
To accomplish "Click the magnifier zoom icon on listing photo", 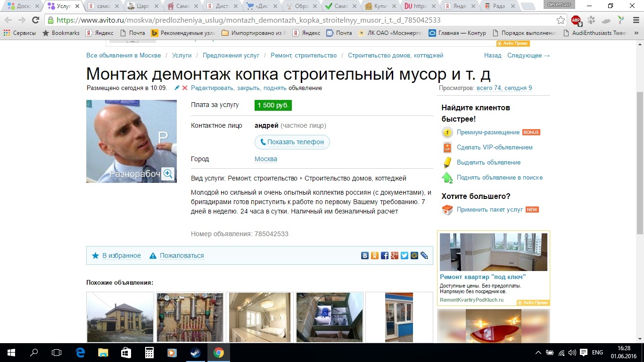I will [x=168, y=174].
